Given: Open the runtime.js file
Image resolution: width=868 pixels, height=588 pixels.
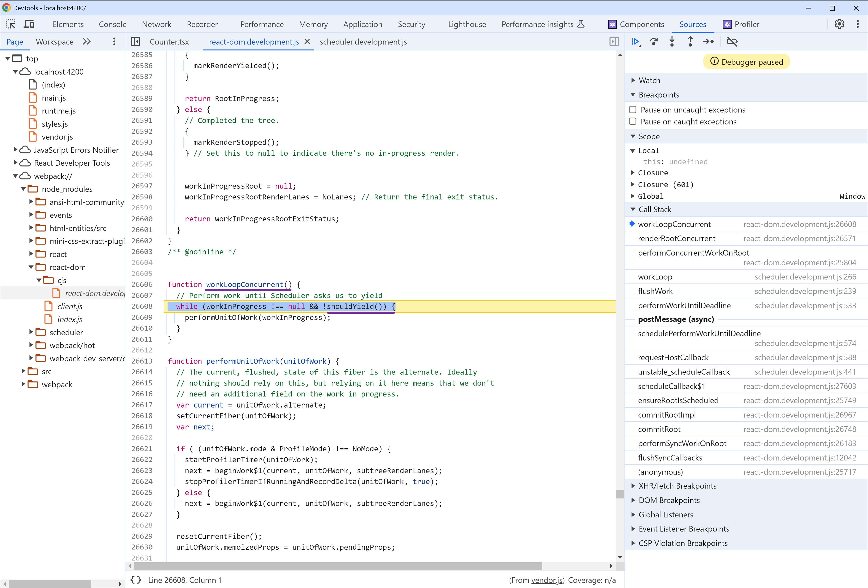Looking at the screenshot, I should 59,111.
